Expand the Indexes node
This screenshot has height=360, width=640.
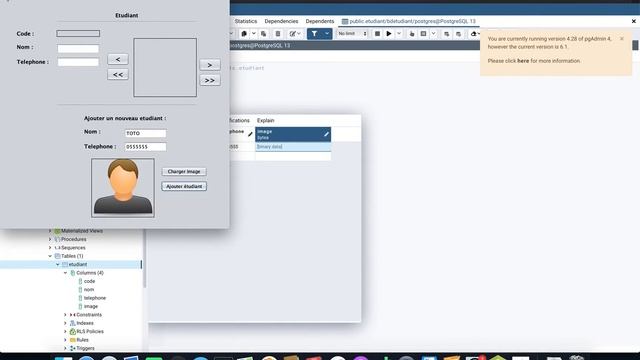coord(65,323)
